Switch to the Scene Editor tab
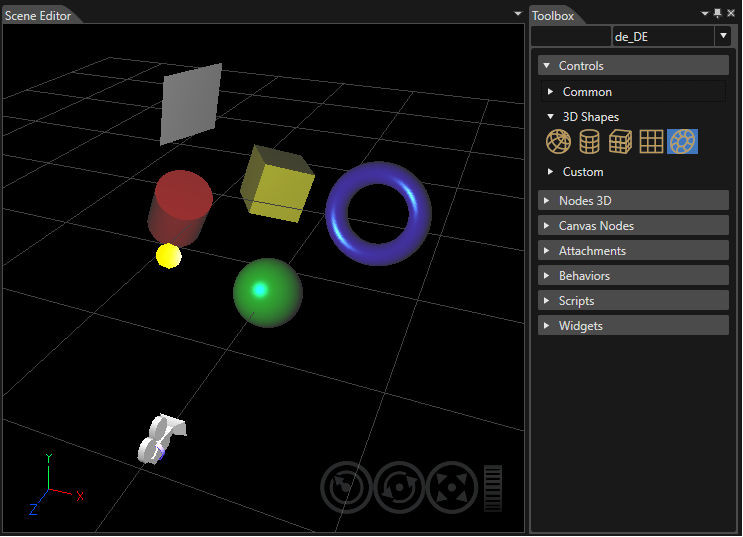743x537 pixels. pos(38,16)
